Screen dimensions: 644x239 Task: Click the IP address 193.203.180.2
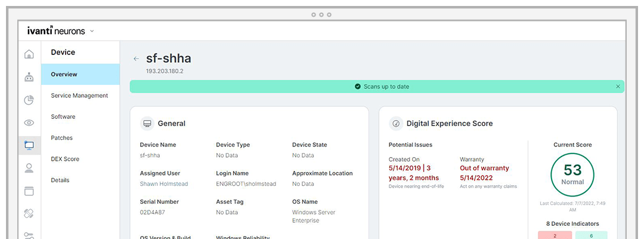point(165,71)
